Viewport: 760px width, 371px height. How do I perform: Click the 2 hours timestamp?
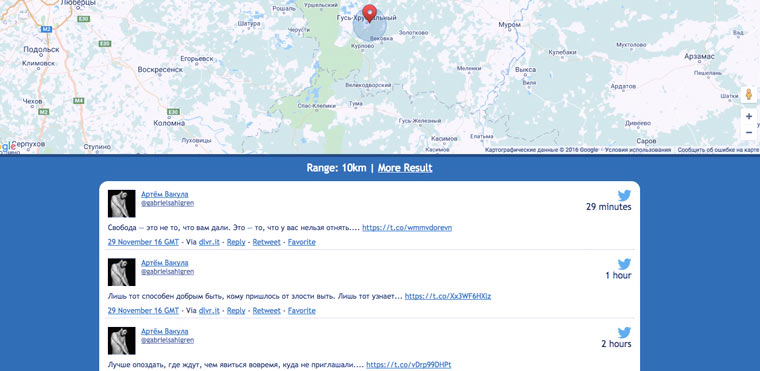tap(616, 343)
